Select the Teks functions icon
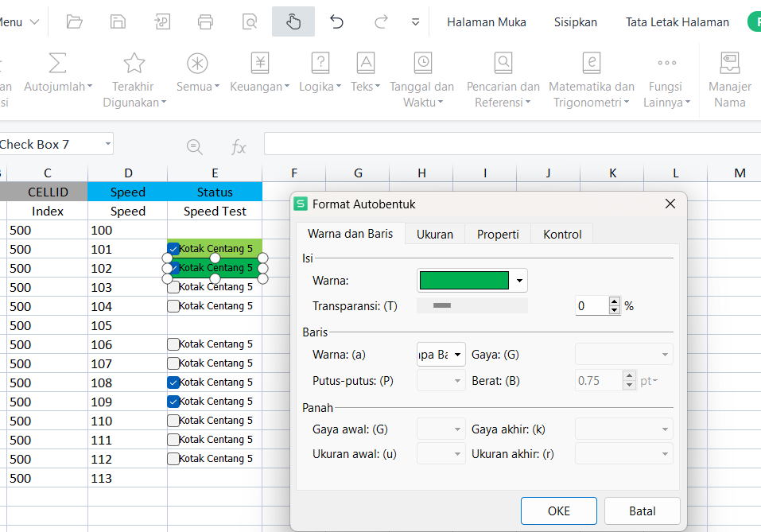This screenshot has width=761, height=532. [365, 64]
